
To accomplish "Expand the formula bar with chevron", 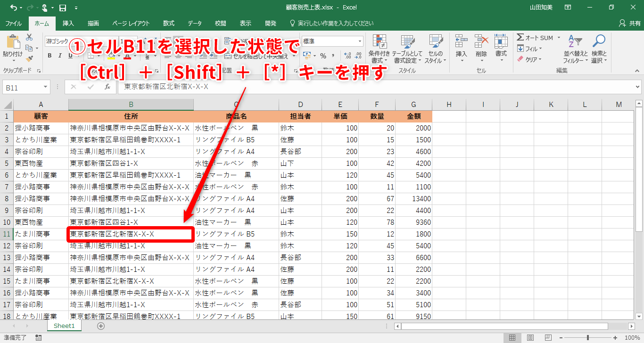I will tap(638, 87).
